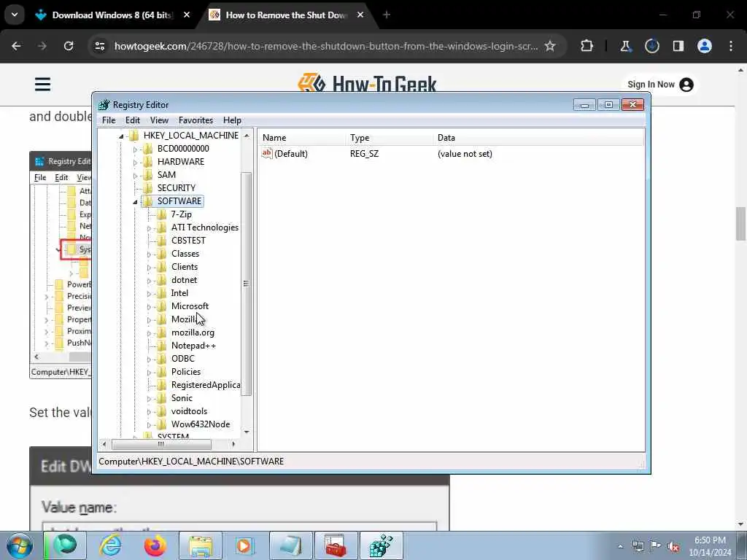
Task: Open the Chrome three-dot menu
Action: point(731,46)
